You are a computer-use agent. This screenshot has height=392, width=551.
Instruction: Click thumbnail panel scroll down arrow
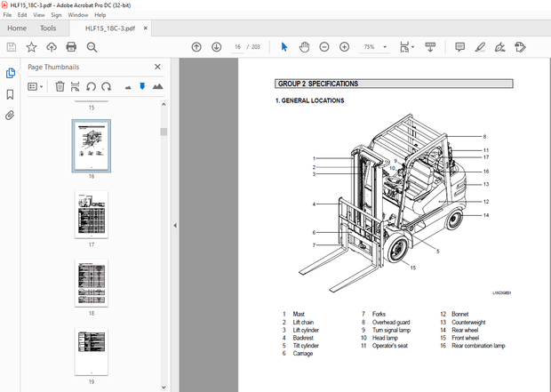[x=164, y=388]
